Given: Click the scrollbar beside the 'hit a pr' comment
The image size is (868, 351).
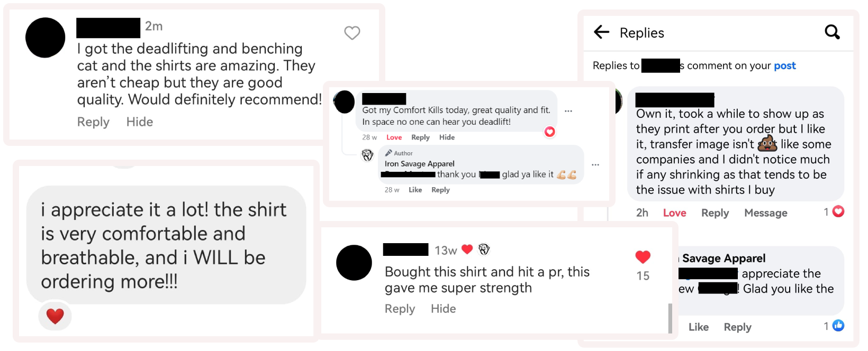Looking at the screenshot, I should click(670, 318).
